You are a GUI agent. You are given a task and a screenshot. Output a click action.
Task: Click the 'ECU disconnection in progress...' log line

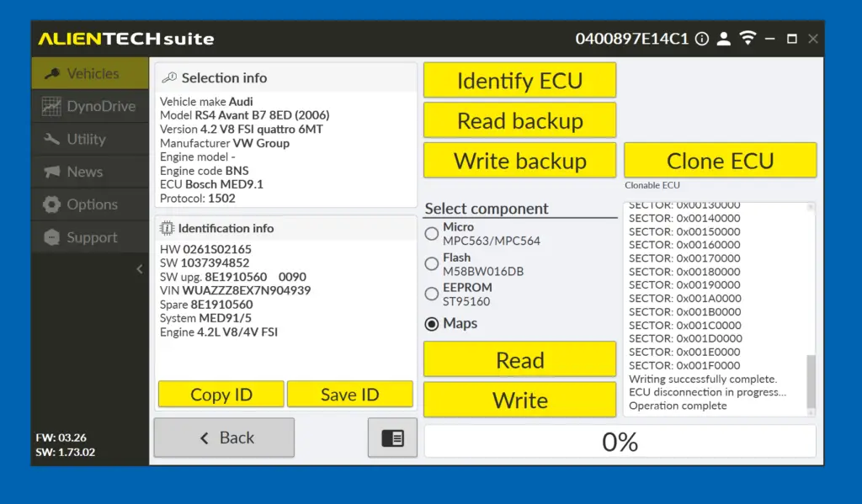tap(707, 392)
